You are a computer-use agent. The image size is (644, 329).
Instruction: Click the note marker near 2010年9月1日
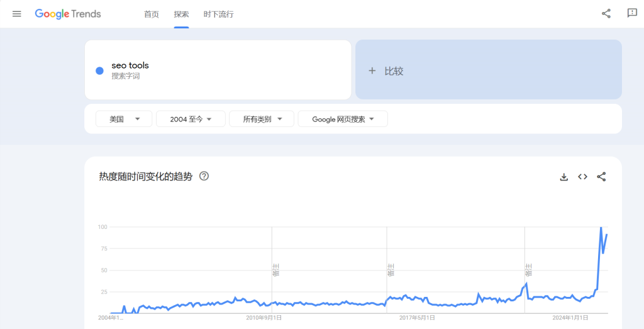(x=275, y=270)
